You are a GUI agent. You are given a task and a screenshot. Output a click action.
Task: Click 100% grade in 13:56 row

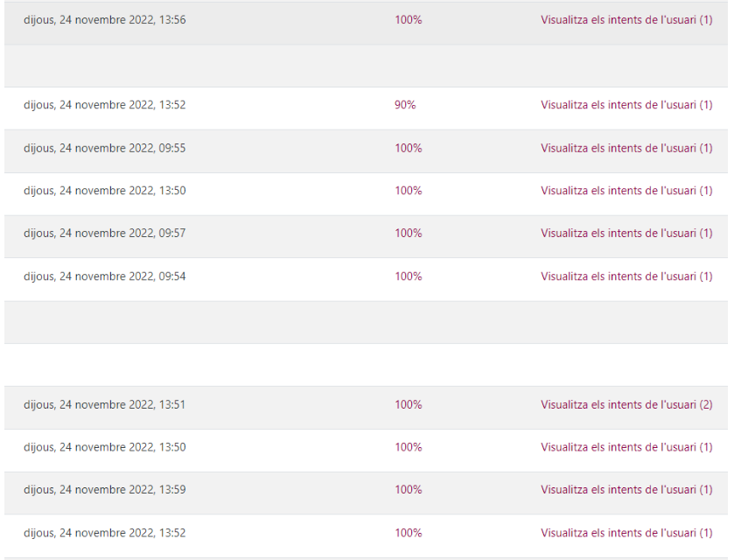(x=408, y=20)
